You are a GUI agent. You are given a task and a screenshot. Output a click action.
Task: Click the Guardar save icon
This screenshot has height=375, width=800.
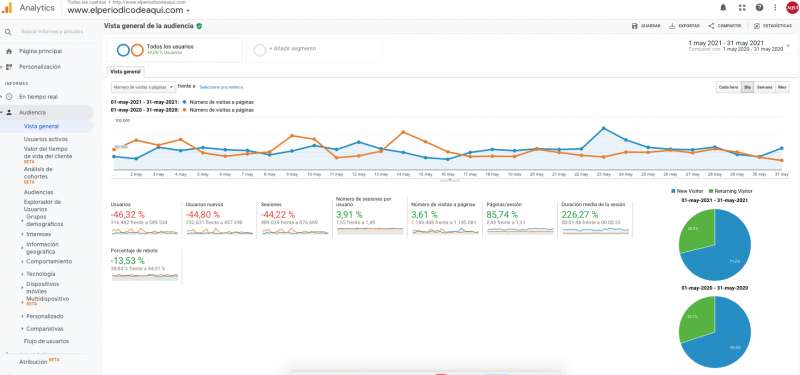[635, 26]
